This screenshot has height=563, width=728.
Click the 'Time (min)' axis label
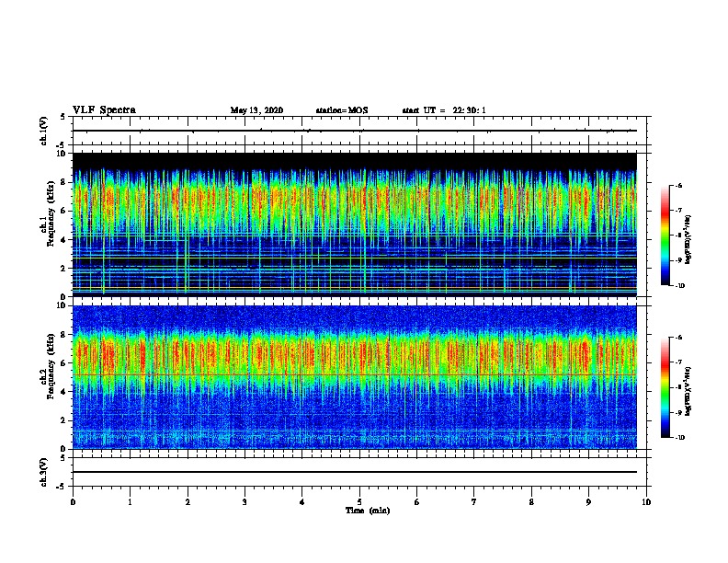tap(368, 511)
